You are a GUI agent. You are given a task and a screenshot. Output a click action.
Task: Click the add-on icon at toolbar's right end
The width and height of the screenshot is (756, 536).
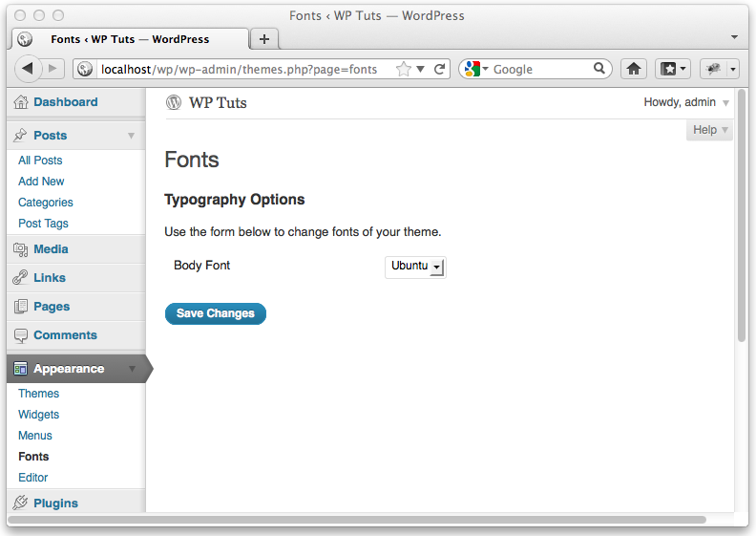(713, 69)
